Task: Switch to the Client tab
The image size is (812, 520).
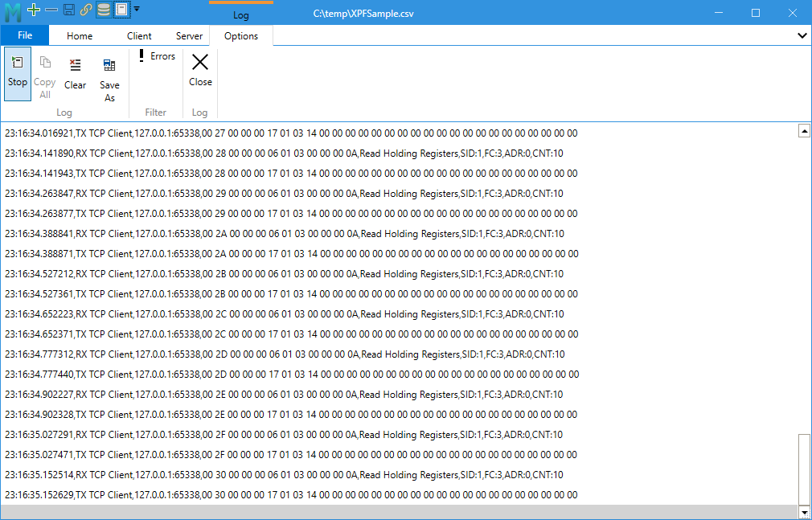Action: click(139, 35)
